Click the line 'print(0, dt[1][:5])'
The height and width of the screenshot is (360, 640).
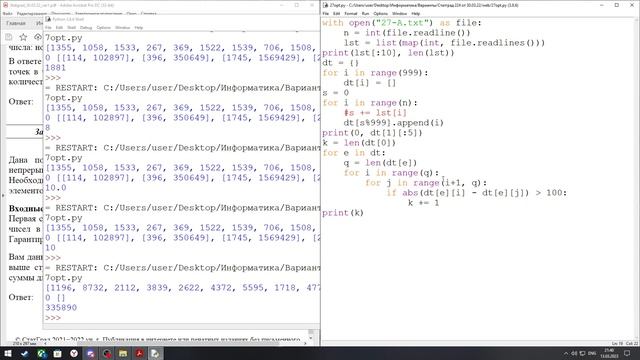372,133
